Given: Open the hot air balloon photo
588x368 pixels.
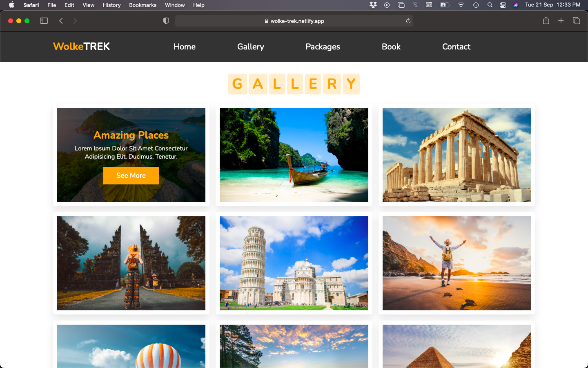Looking at the screenshot, I should tap(131, 346).
